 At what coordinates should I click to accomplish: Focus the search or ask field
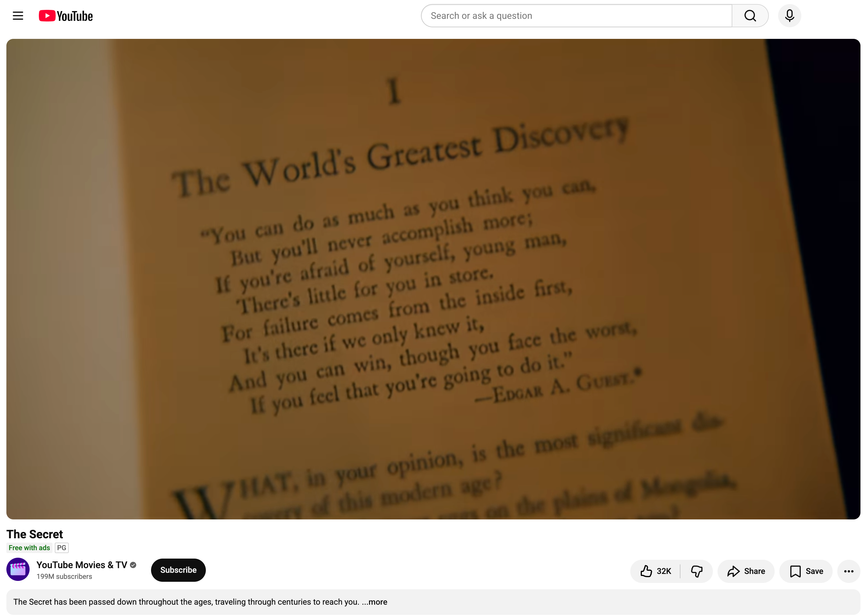576,16
